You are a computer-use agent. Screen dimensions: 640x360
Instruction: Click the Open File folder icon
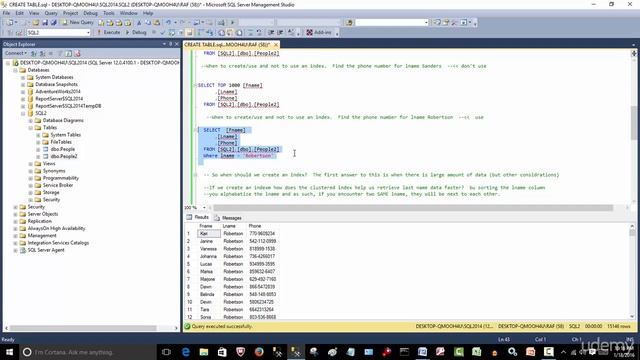click(36, 22)
